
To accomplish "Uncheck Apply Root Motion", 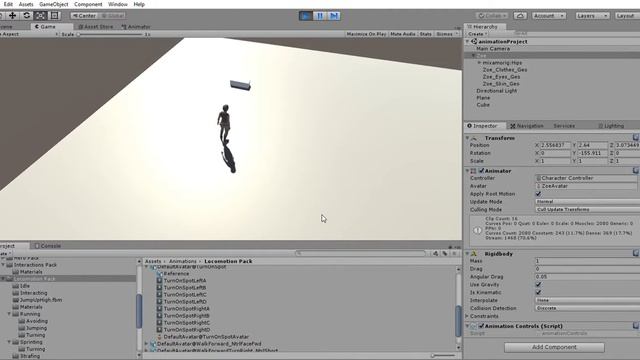I will pos(538,194).
